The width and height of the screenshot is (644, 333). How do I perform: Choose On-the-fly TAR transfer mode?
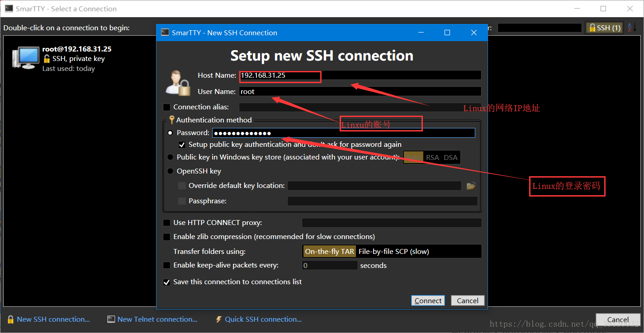330,252
